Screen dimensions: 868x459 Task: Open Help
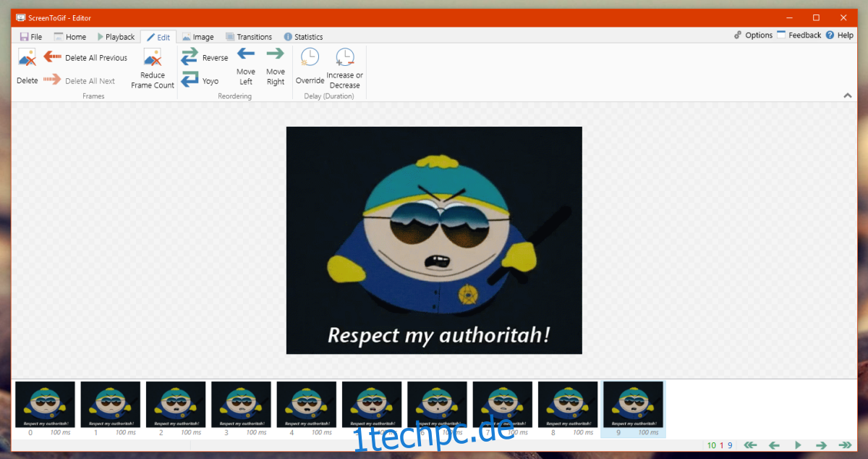[x=840, y=35]
